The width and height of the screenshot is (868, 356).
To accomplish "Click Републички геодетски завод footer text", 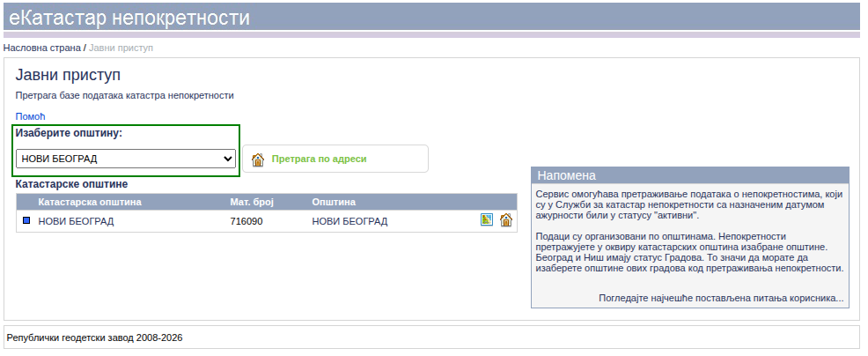I will [94, 337].
